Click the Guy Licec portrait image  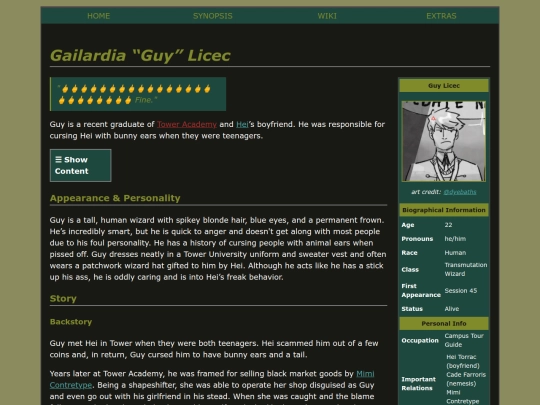point(444,141)
